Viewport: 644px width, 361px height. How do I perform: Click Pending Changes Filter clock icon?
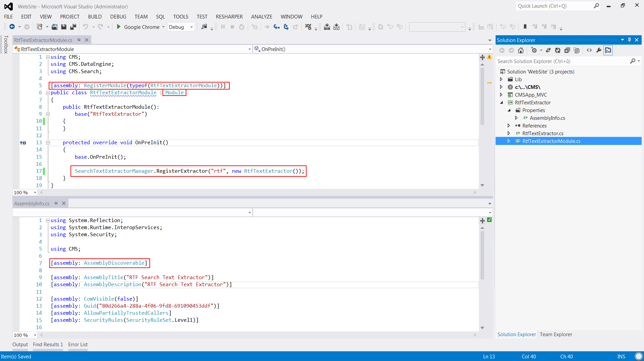(534, 50)
